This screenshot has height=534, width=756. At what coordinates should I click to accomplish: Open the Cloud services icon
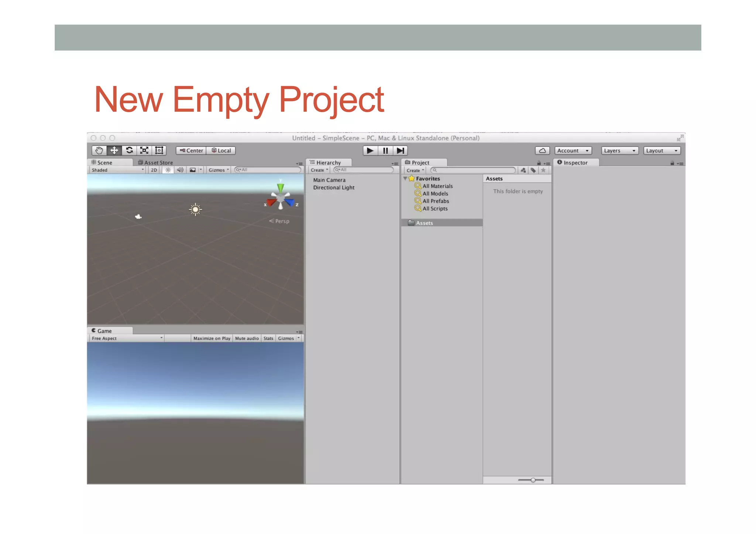[542, 151]
